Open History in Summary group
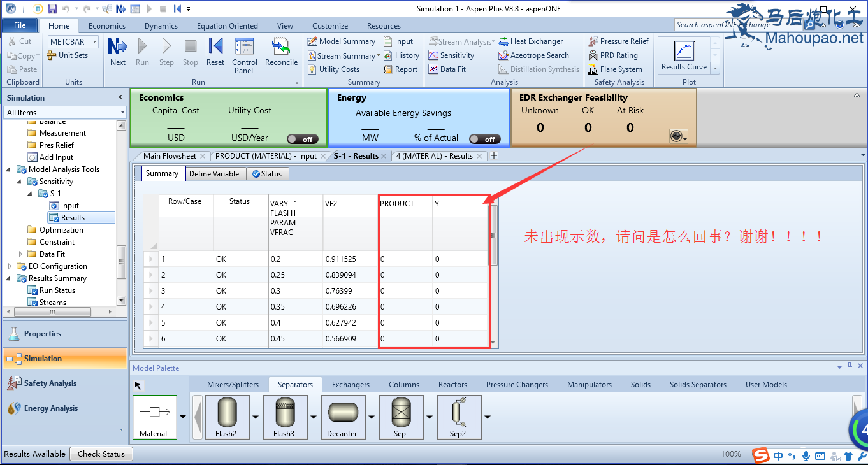Viewport: 868px width, 465px height. tap(401, 55)
